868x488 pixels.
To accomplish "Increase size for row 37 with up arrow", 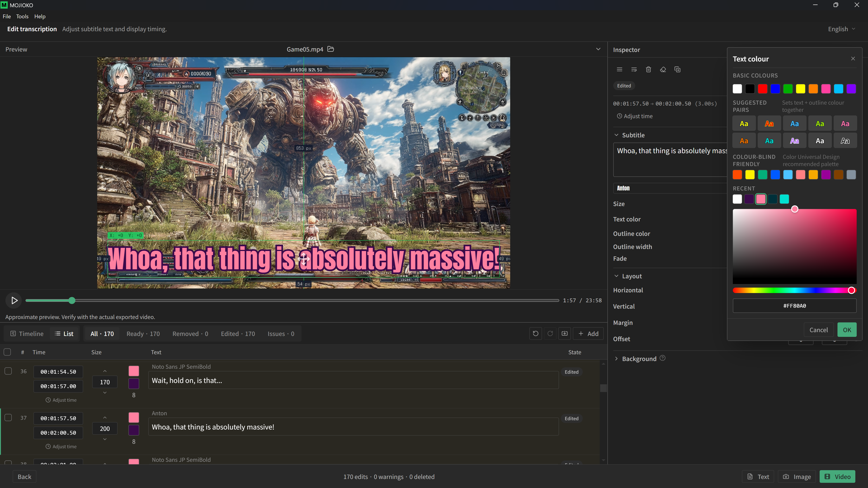I will (105, 417).
